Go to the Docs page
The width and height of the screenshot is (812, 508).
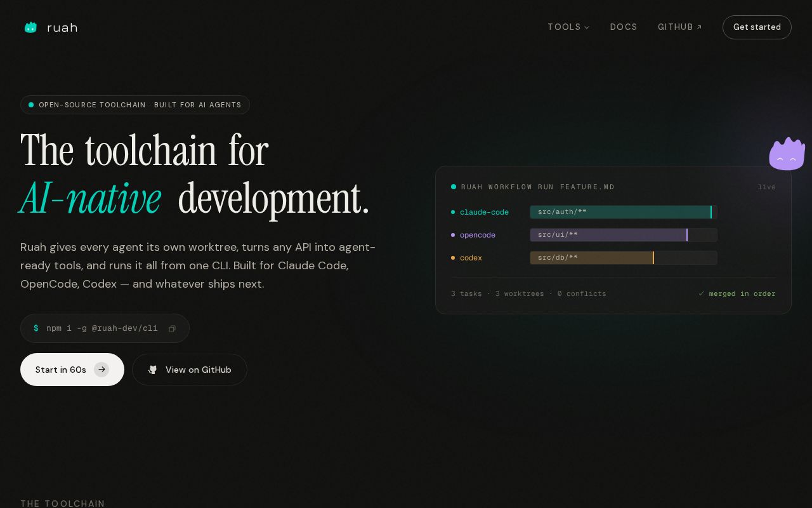coord(624,27)
